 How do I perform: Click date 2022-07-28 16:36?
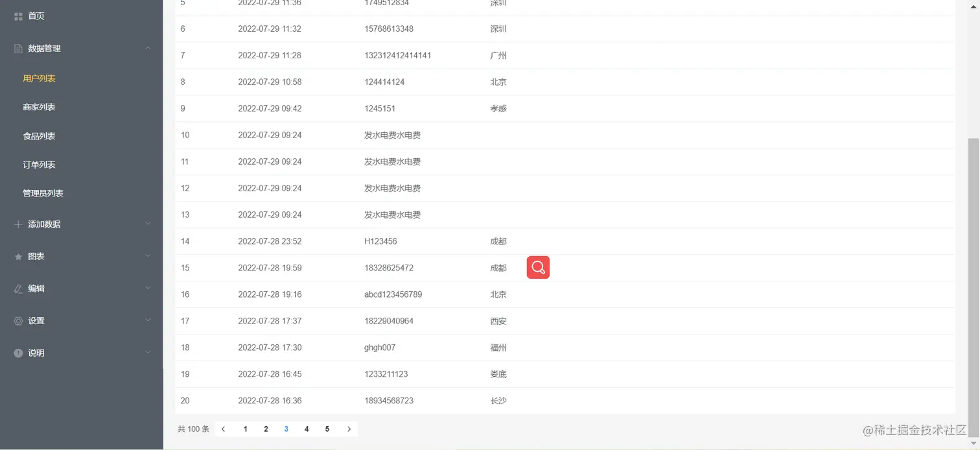270,401
